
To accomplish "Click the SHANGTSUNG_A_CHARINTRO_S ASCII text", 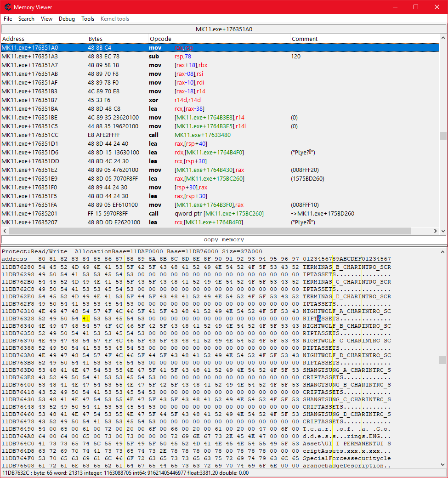I will click(x=347, y=370).
